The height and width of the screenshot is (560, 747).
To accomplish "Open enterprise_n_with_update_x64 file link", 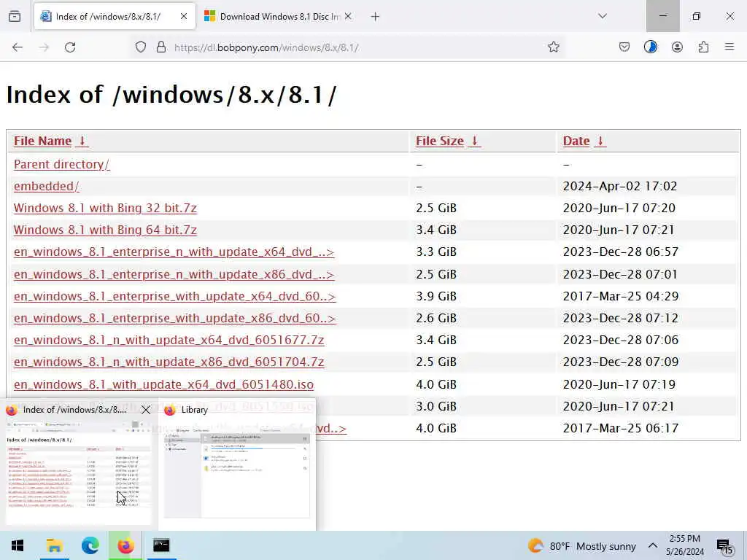I will (x=174, y=252).
